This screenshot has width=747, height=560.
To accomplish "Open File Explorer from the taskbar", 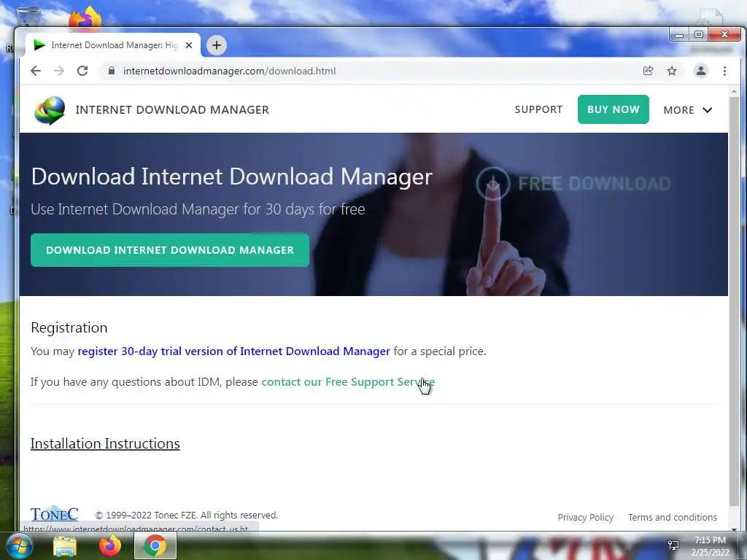I will [x=65, y=545].
